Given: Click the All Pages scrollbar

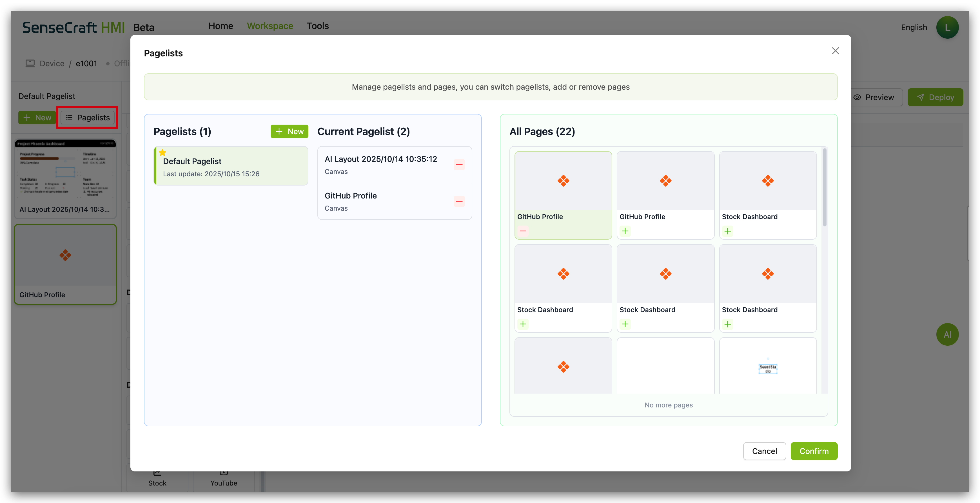Looking at the screenshot, I should click(x=824, y=187).
